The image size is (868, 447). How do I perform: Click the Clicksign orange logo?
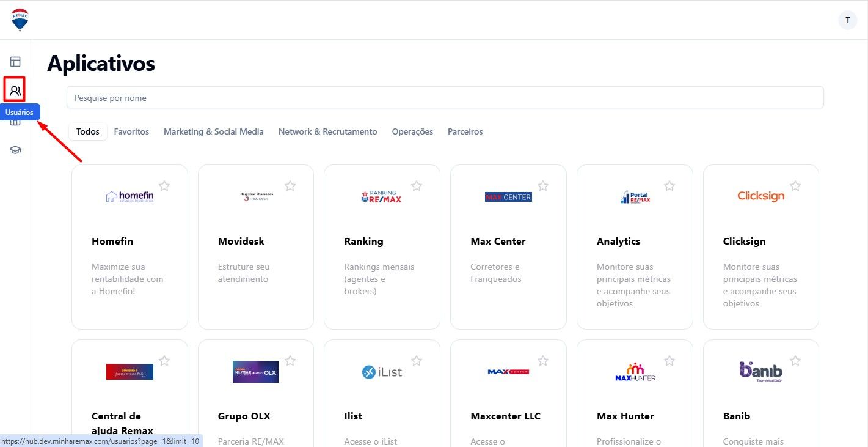coord(761,196)
